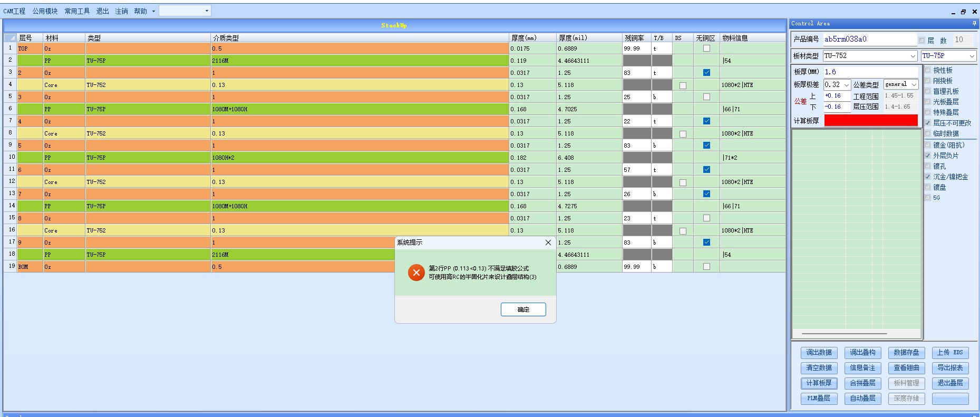Click the 调出数据 button
The image size is (980, 417).
tap(819, 353)
